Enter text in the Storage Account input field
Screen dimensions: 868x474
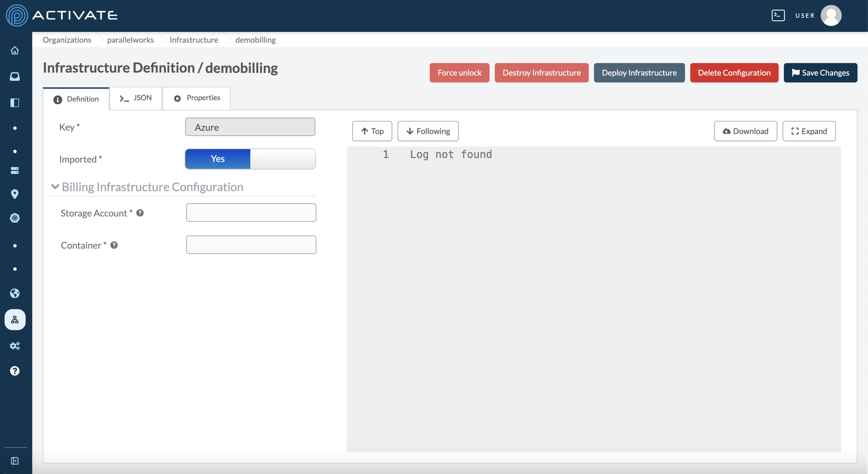pyautogui.click(x=251, y=212)
